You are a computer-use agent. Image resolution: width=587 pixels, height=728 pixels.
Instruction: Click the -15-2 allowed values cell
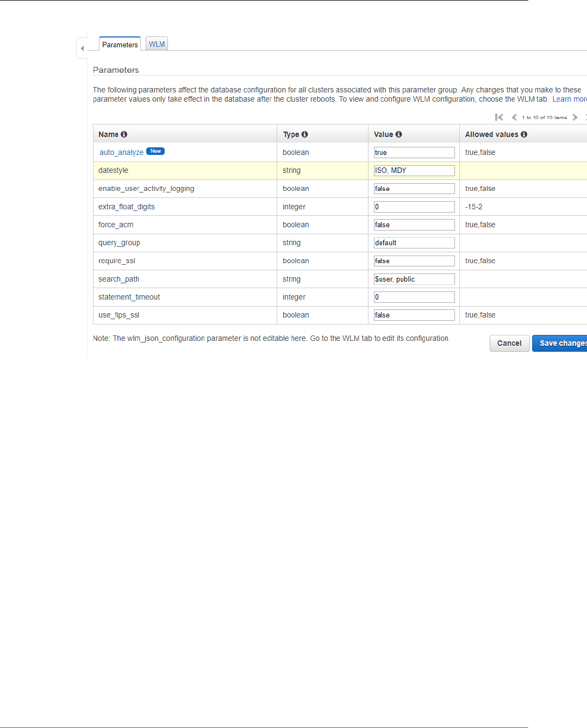(523, 207)
